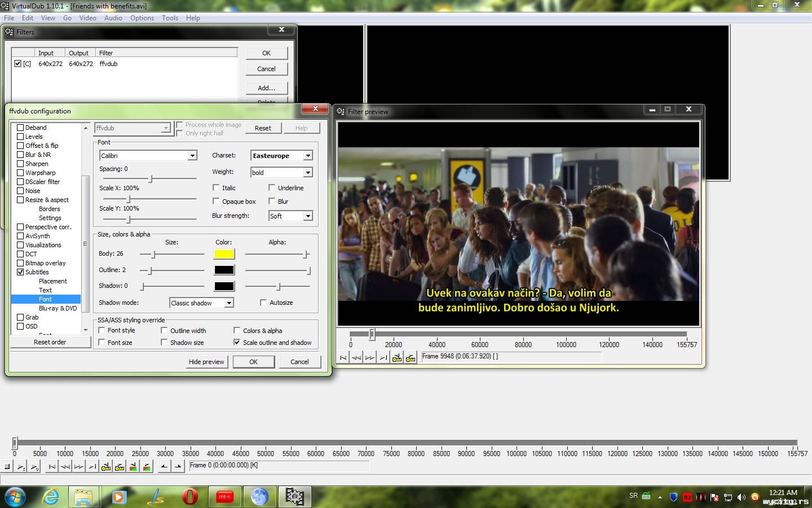Viewport: 812px width, 508px height.
Task: Click Mark in selection-start icon
Action: point(164,466)
